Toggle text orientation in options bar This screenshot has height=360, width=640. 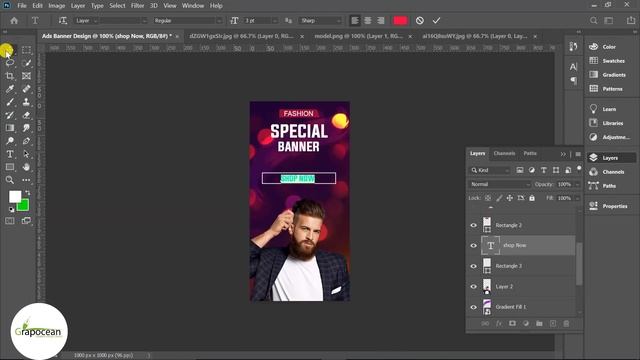(62, 20)
